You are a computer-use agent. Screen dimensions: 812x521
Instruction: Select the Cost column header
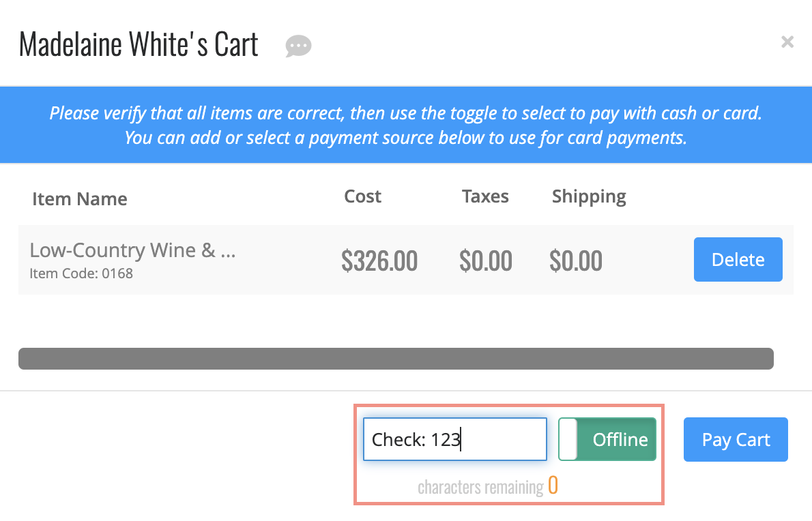(362, 196)
